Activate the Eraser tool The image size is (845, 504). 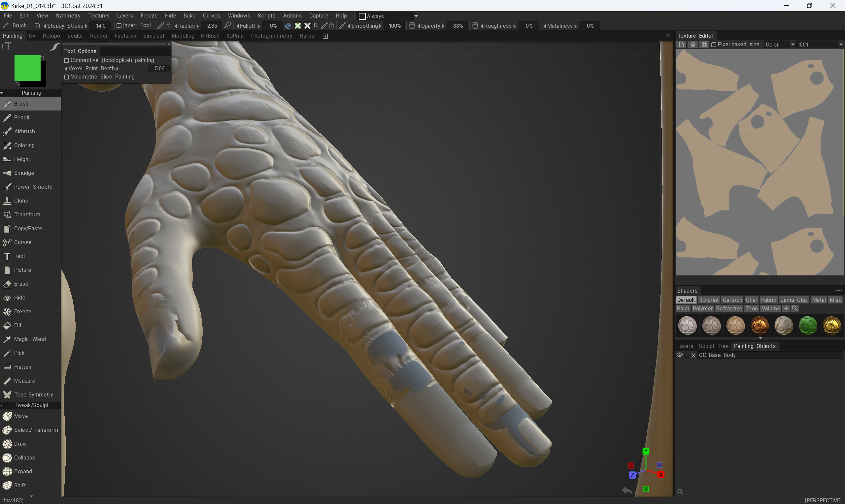click(x=22, y=284)
